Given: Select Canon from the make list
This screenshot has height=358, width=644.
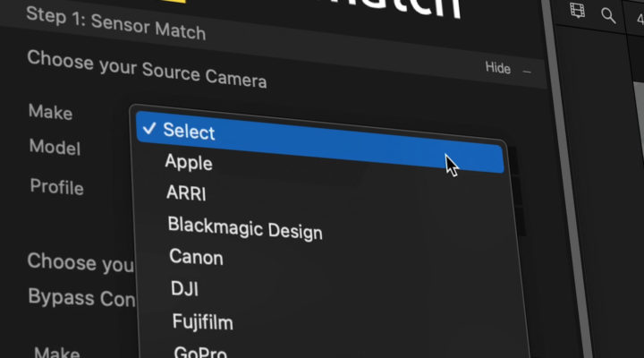Looking at the screenshot, I should 196,257.
